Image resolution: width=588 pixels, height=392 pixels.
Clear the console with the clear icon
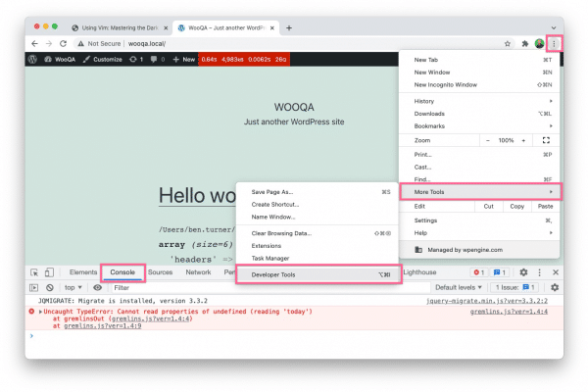coord(49,287)
